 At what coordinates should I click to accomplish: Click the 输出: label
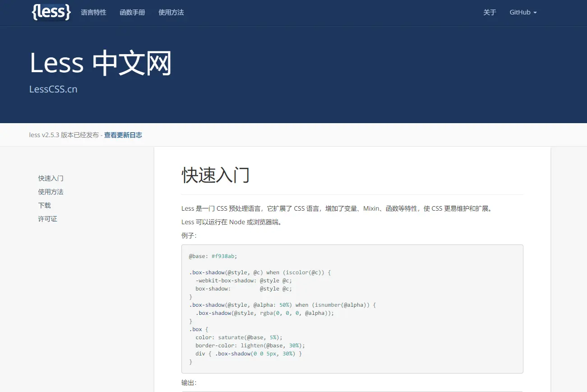(189, 383)
